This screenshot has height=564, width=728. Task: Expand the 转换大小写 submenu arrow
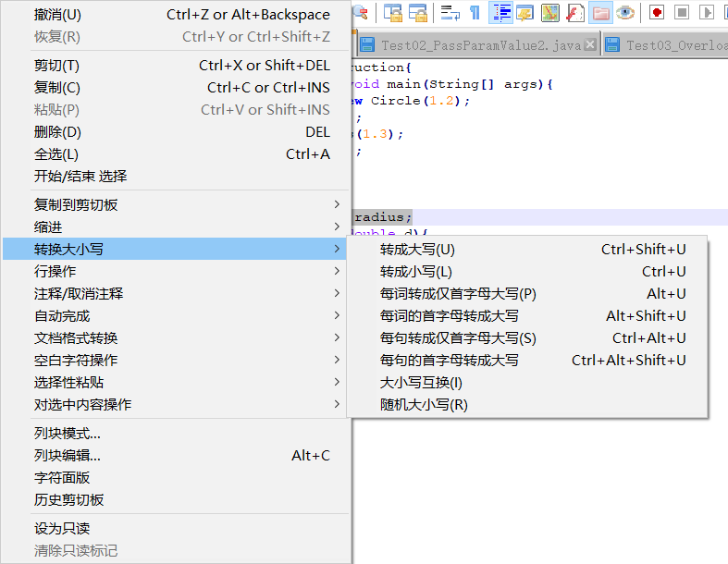pyautogui.click(x=337, y=249)
